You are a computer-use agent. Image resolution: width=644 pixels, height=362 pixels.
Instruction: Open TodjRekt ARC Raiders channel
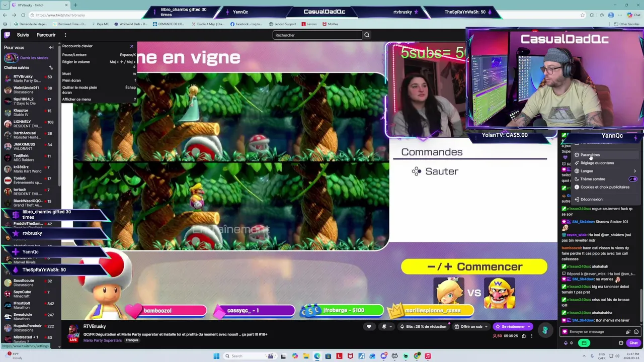click(x=29, y=158)
